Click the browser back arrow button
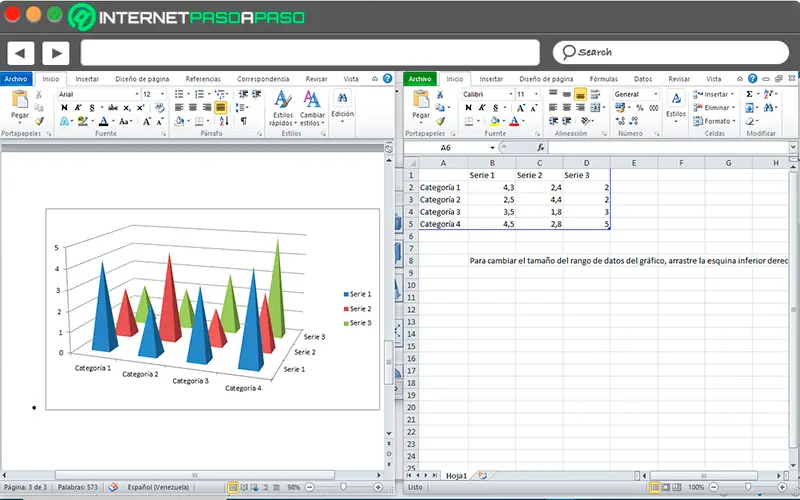This screenshot has width=800, height=500. tap(20, 52)
